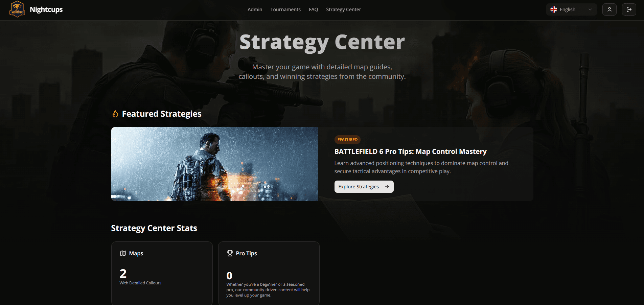Click the UK flag language icon
Viewport: 644px width, 305px height.
(554, 9)
